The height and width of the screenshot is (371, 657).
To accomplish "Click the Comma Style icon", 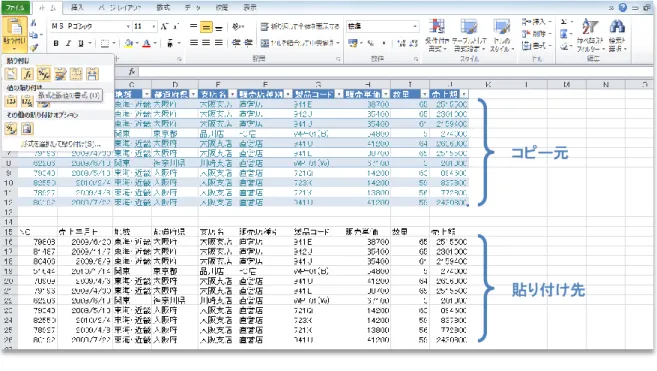I will click(x=383, y=43).
